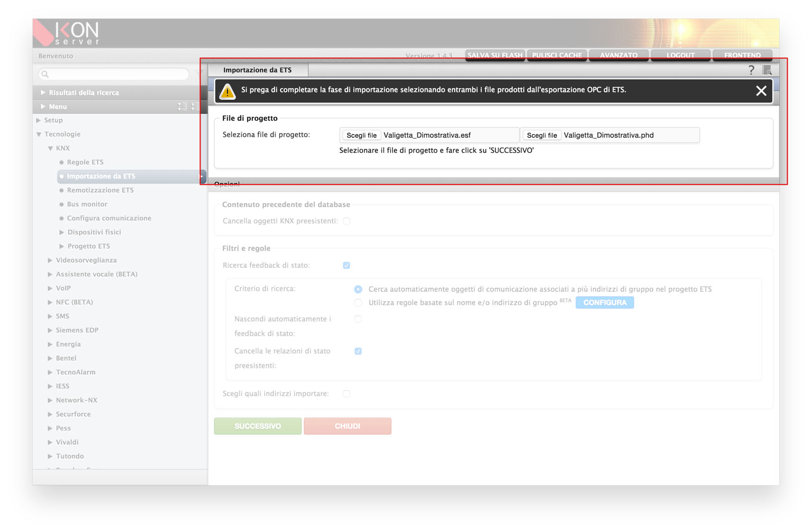Expand Progetto ETS node

(62, 246)
